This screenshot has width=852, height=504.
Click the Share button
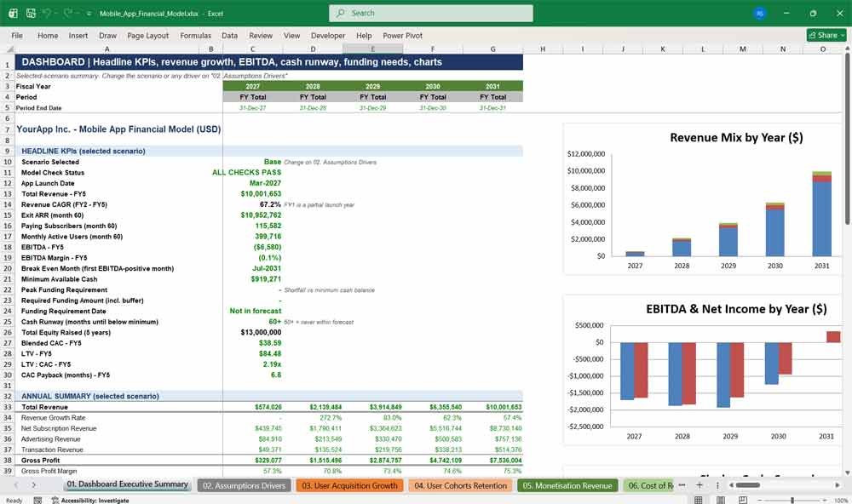[x=826, y=35]
